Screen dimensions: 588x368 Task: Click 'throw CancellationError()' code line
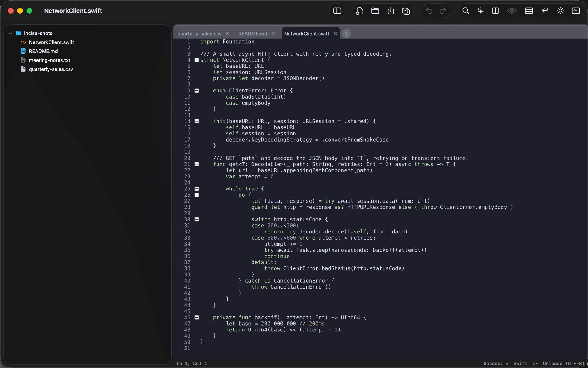[x=291, y=287]
